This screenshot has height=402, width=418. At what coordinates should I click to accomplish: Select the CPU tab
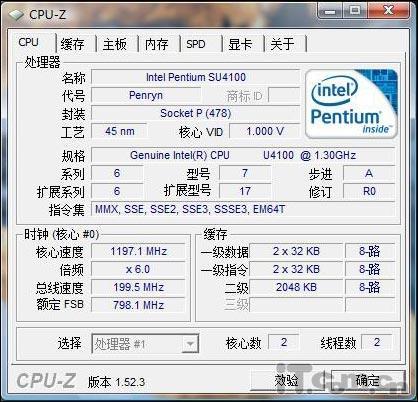point(29,42)
